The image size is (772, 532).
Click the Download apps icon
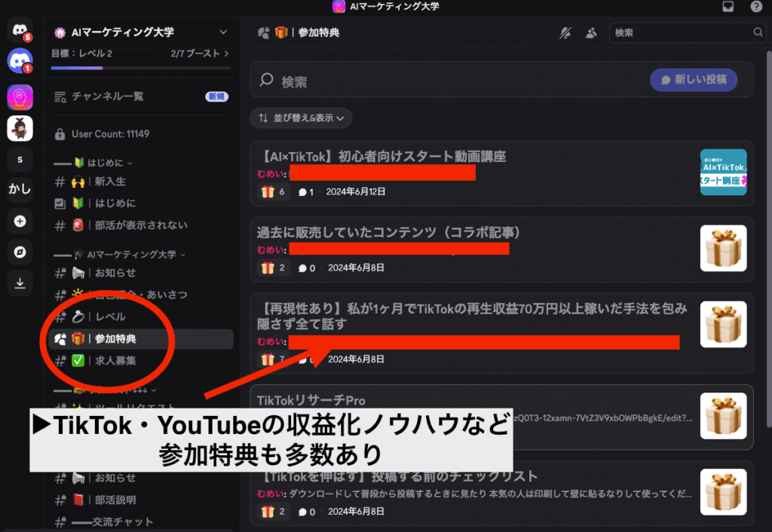20,283
